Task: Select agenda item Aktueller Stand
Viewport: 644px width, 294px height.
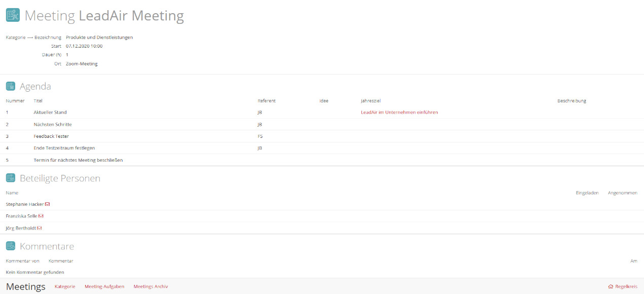Action: pos(50,112)
